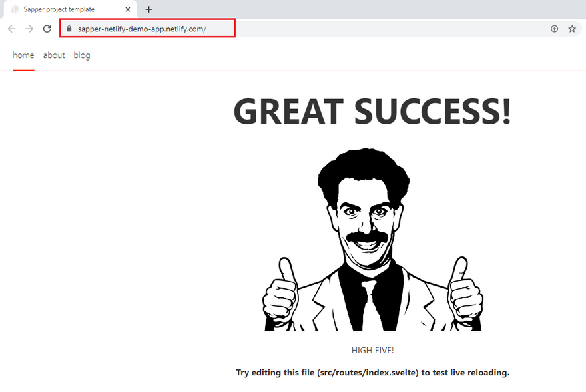Close the Sapper project template tab

click(128, 9)
